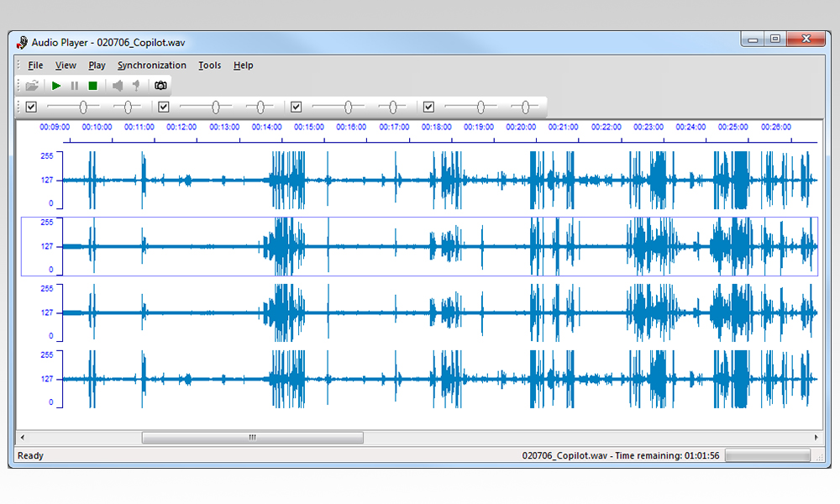The image size is (840, 504).
Task: Disable the third channel checkbox
Action: point(296,108)
